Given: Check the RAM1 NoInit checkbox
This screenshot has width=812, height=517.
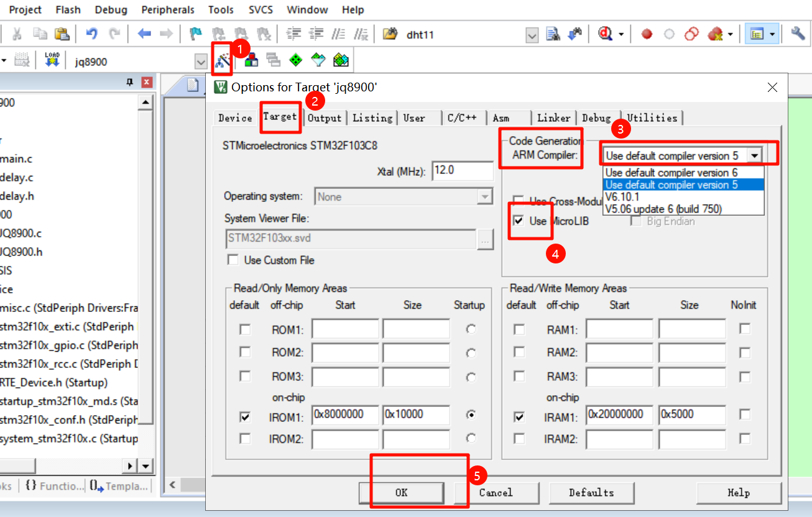Looking at the screenshot, I should coord(745,329).
